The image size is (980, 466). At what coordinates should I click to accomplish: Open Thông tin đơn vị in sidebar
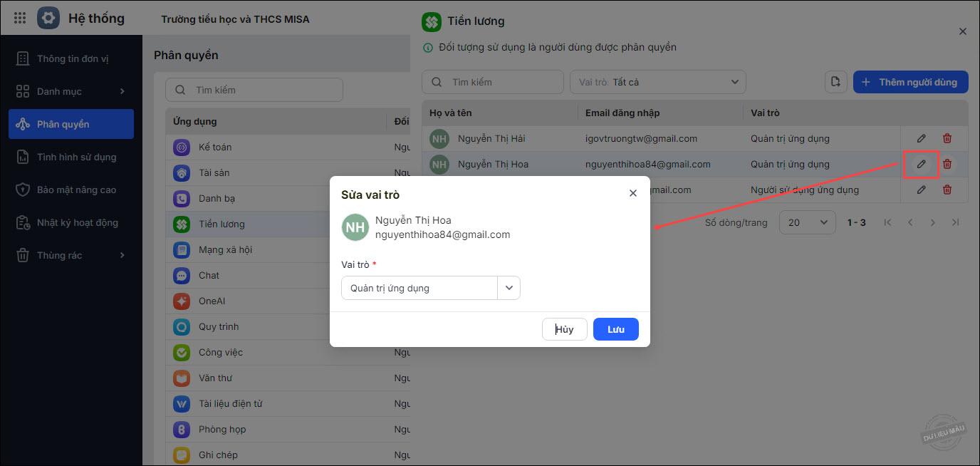point(71,58)
